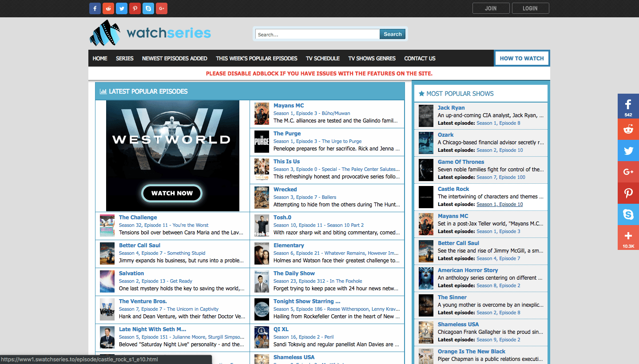Open Mayans MC Season 1, Episode 3 in popular shows

tap(498, 231)
